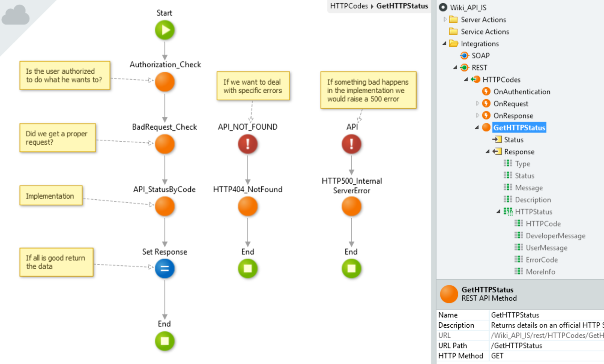Select the 'Is the user authorized' comment

pos(65,76)
